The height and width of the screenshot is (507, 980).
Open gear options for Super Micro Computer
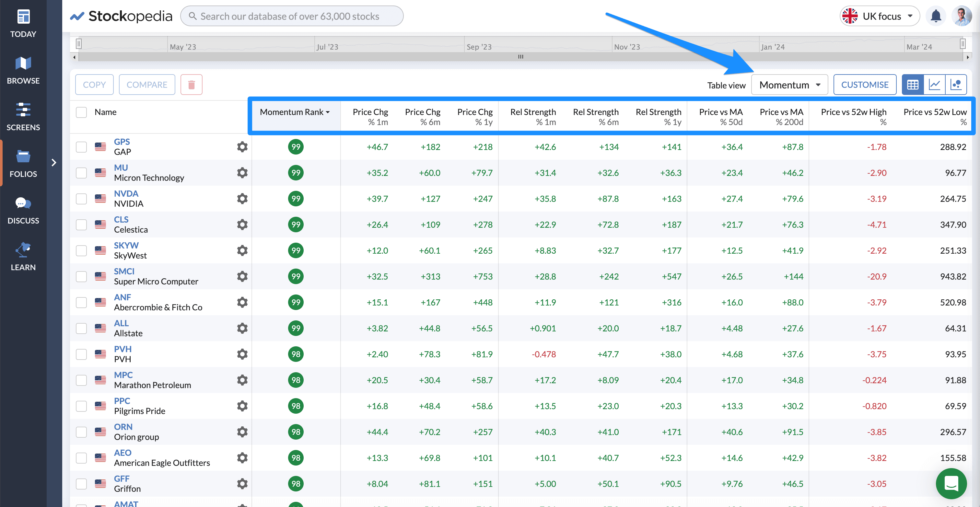click(x=242, y=277)
